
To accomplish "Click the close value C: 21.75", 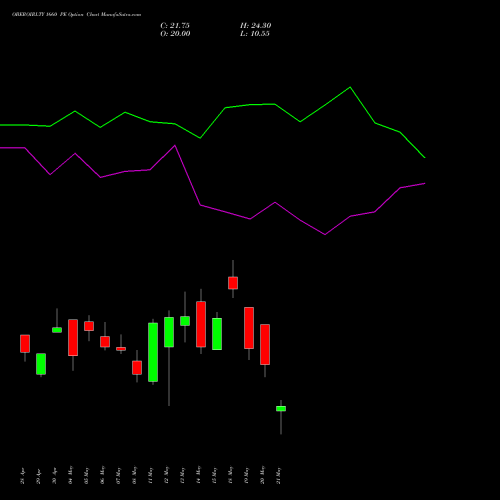I will coord(175,26).
